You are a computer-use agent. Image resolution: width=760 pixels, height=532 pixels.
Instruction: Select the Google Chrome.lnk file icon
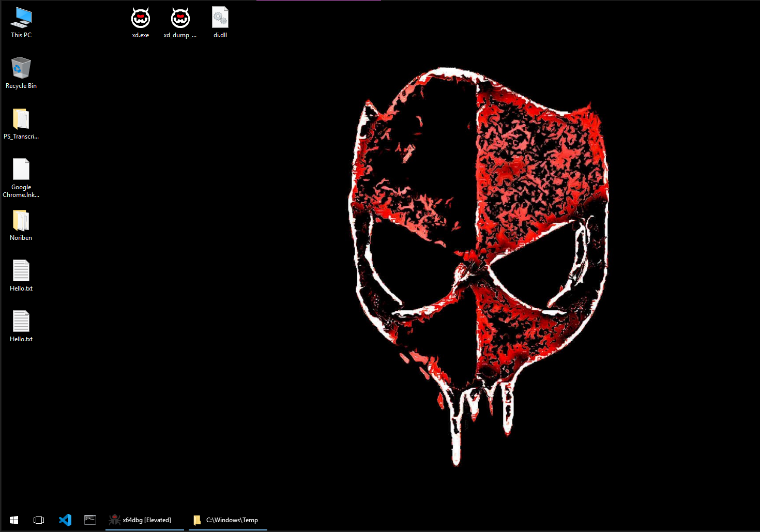coord(21,170)
